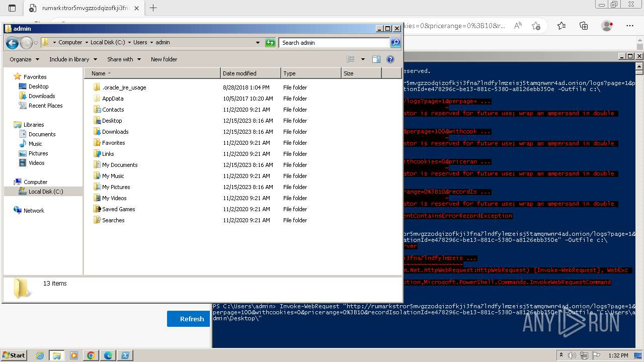Select the My Documents folder
644x362 pixels.
[x=120, y=165]
